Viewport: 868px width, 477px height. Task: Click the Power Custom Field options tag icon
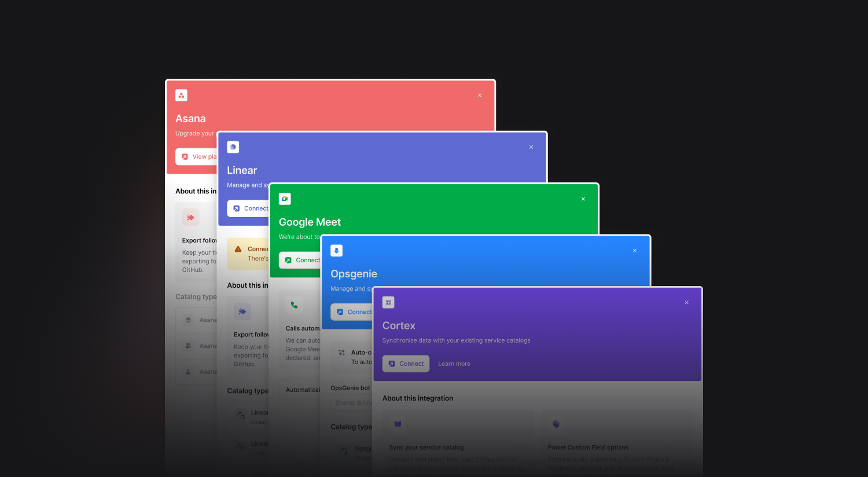pyautogui.click(x=556, y=424)
